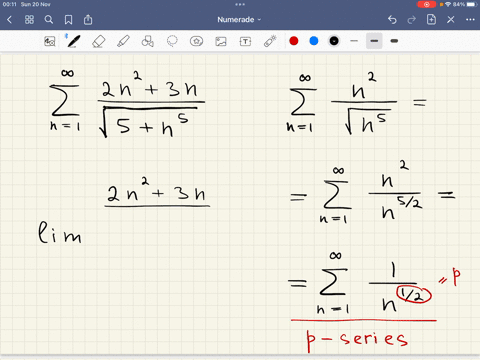Tap the handwritten 'lim' text
This screenshot has height=360, width=480.
(59, 232)
